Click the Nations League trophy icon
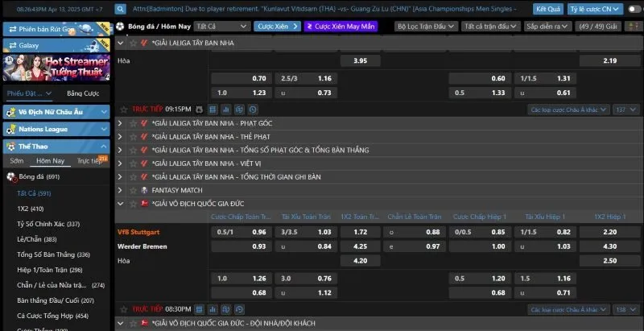Image resolution: width=644 pixels, height=331 pixels. coord(10,128)
